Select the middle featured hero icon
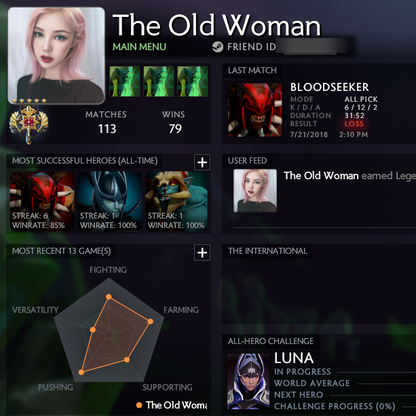Screen dimensions: 416x416 [159, 81]
